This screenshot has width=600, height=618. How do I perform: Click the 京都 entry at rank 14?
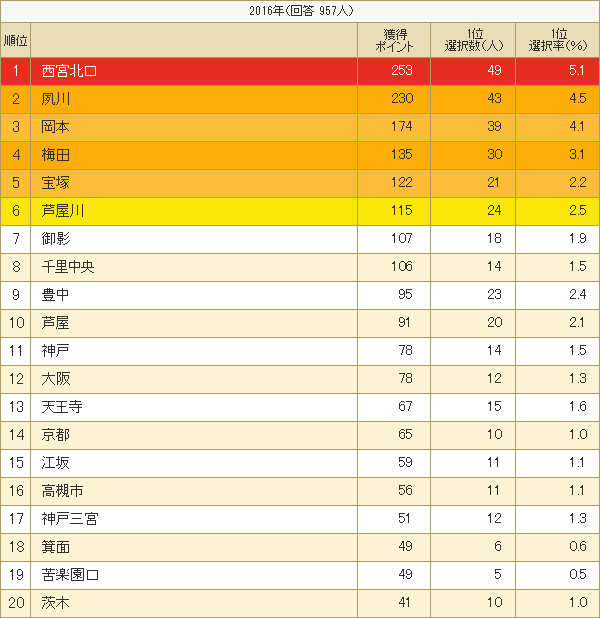coord(56,435)
